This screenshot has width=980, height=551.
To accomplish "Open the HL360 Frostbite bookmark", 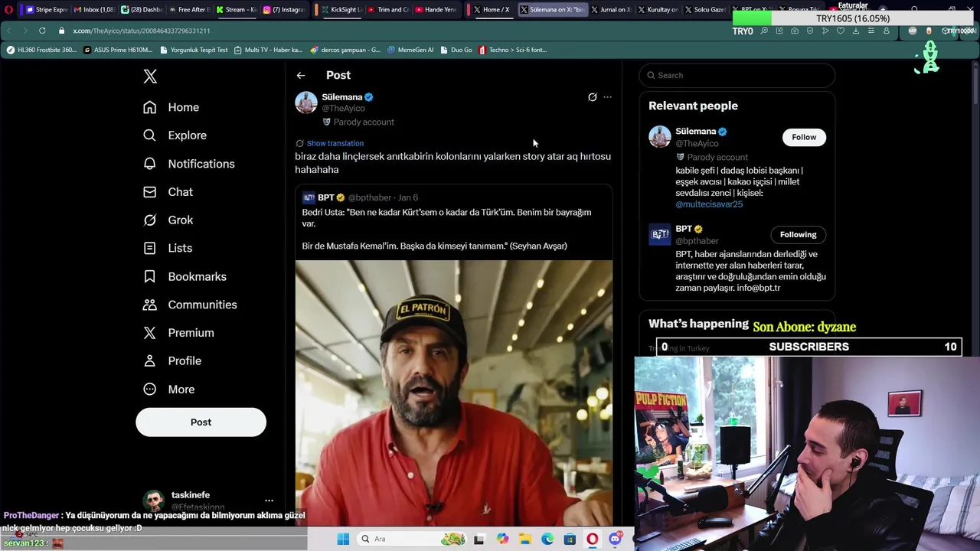I will click(41, 50).
